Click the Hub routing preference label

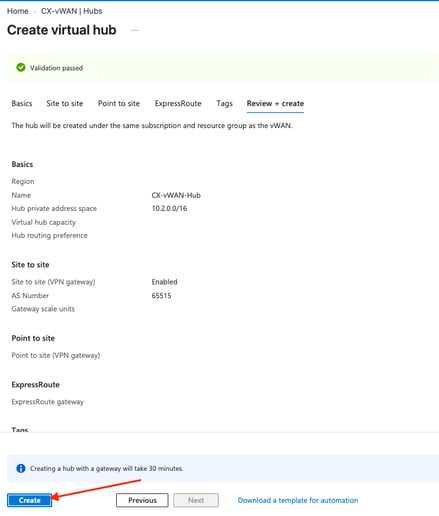(49, 235)
